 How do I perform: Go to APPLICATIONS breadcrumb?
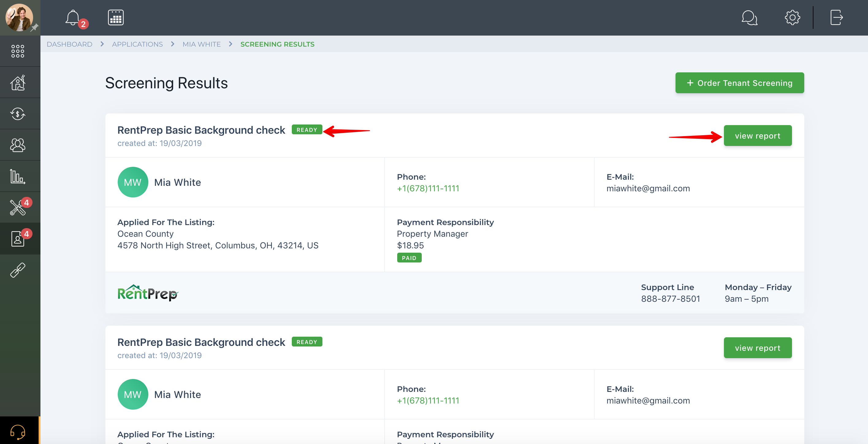coord(137,44)
